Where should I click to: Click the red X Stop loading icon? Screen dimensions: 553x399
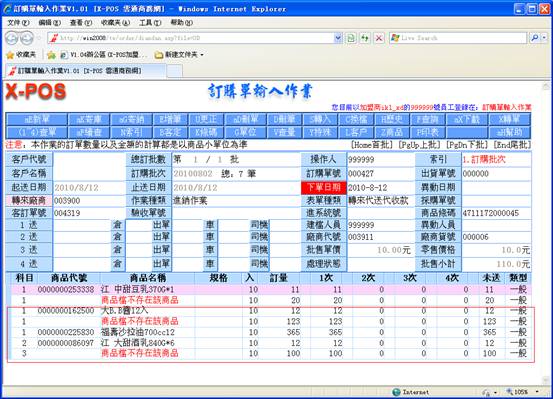379,38
